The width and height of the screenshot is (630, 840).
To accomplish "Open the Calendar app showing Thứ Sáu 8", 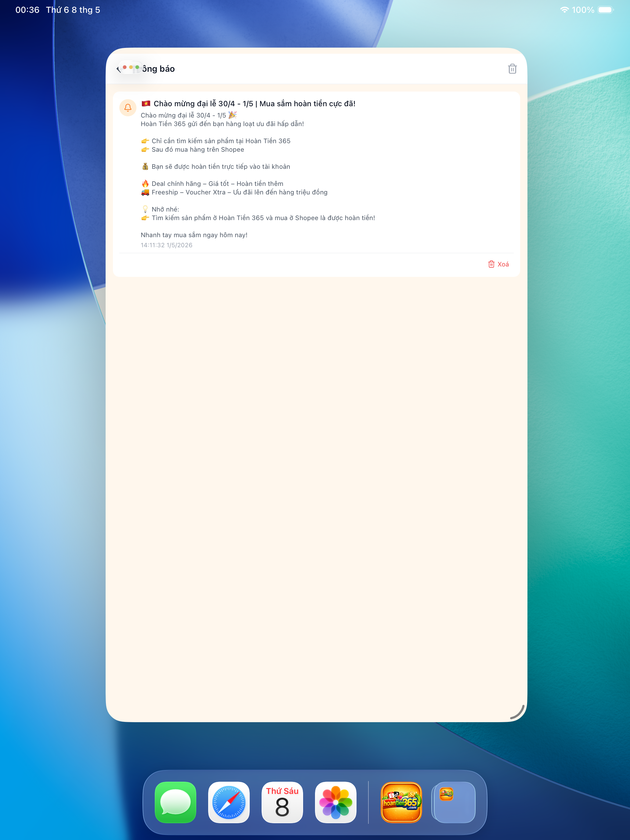I will 282,802.
